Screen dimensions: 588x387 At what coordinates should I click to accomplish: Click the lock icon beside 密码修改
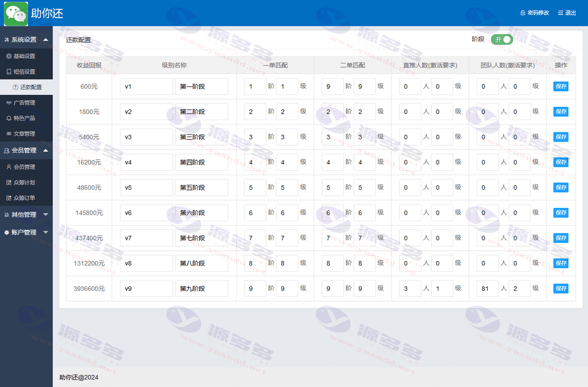click(x=523, y=13)
